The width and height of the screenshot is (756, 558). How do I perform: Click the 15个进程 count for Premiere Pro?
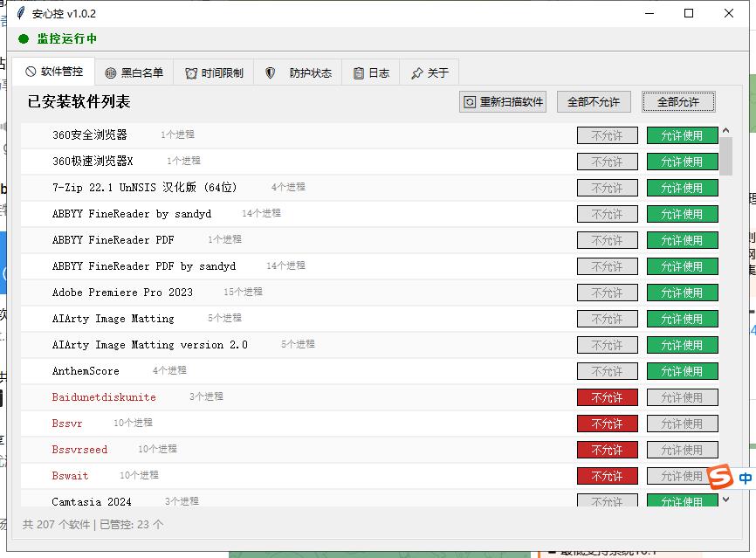[243, 292]
